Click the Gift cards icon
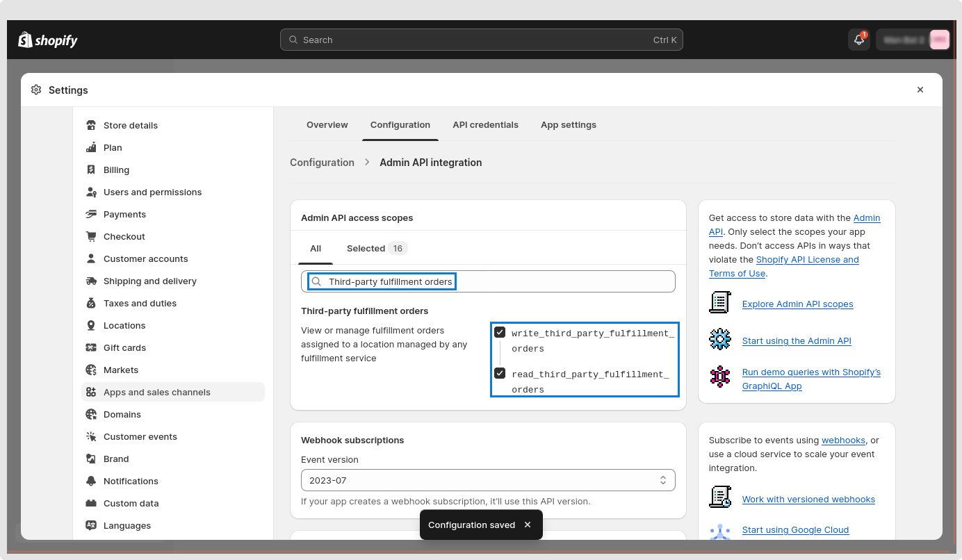Image resolution: width=962 pixels, height=560 pixels. (91, 347)
